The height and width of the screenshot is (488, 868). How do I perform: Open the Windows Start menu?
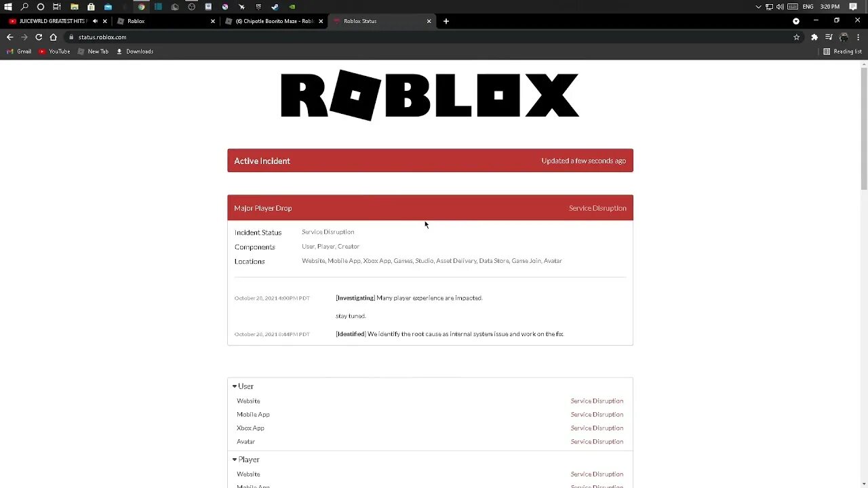[7, 7]
